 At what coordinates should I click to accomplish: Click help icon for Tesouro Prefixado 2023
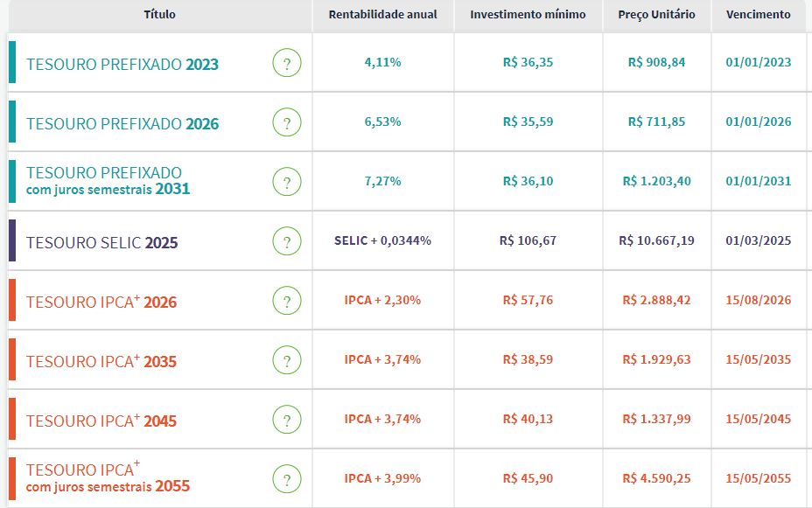tap(286, 64)
